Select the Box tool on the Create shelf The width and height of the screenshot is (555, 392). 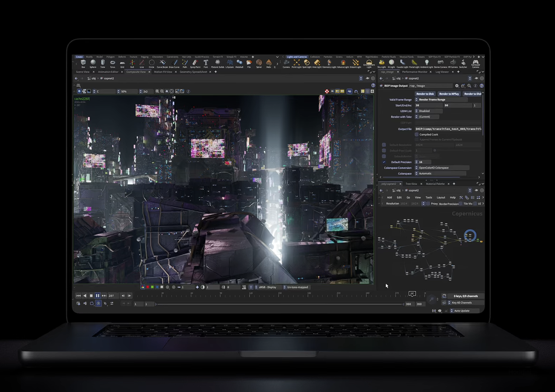tap(83, 64)
